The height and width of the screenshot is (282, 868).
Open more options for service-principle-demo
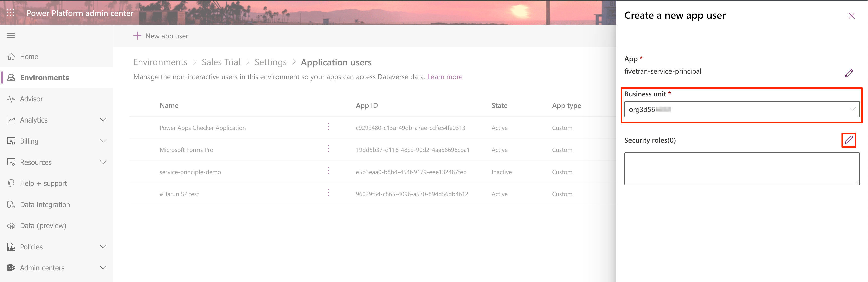329,171
